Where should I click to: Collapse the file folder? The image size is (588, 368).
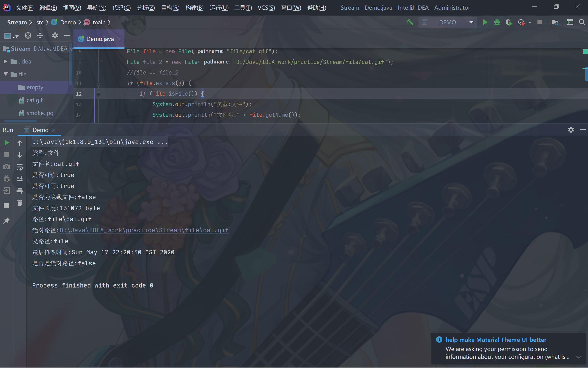[6, 74]
